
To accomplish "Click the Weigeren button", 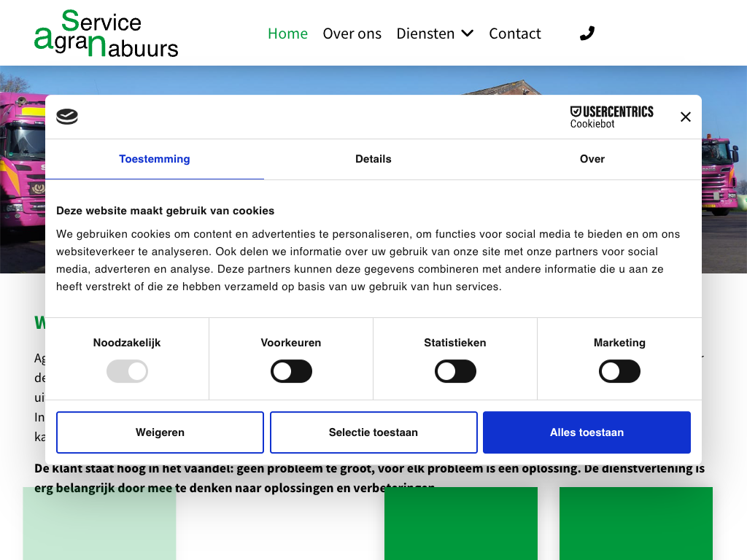I will (x=160, y=432).
